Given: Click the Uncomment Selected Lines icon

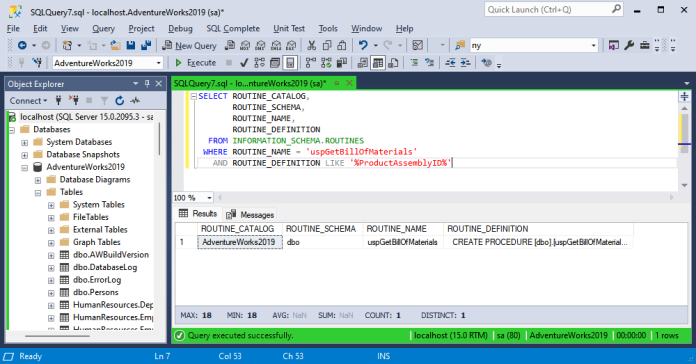Looking at the screenshot, I should coord(429,63).
